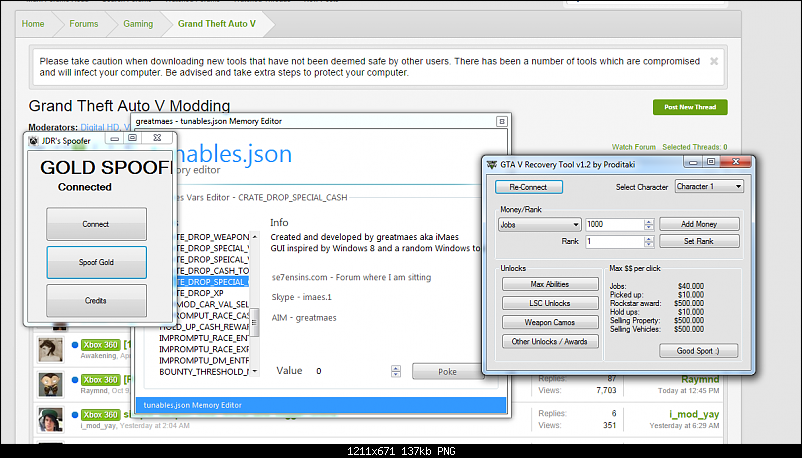Go to Home breadcrumb
This screenshot has height=458, width=802.
tap(33, 24)
